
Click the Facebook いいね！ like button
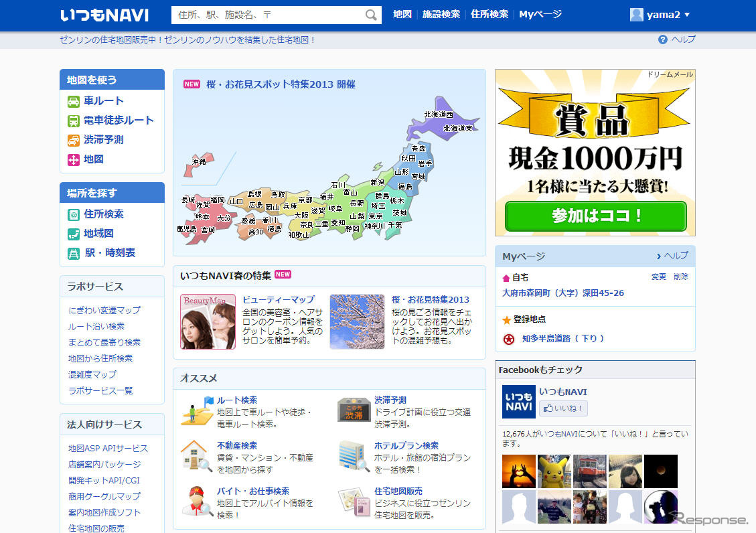[563, 408]
